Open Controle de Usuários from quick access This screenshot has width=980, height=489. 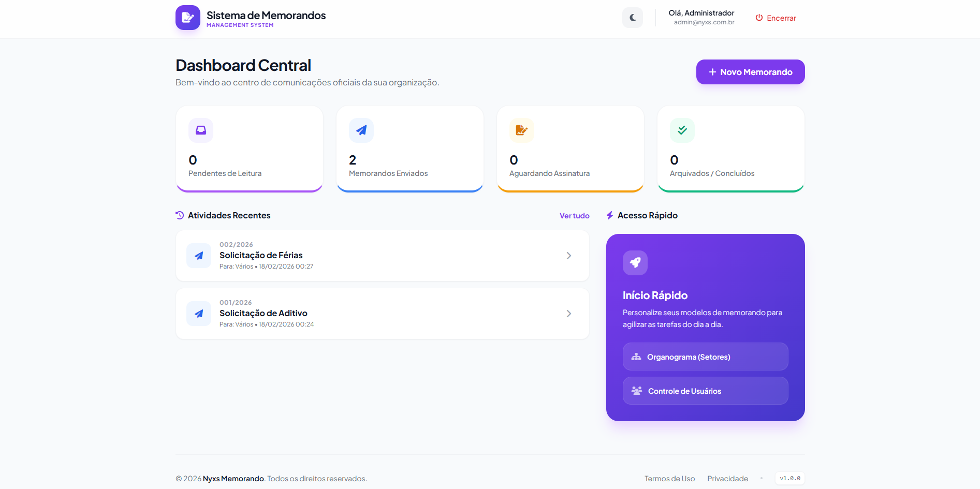(705, 391)
